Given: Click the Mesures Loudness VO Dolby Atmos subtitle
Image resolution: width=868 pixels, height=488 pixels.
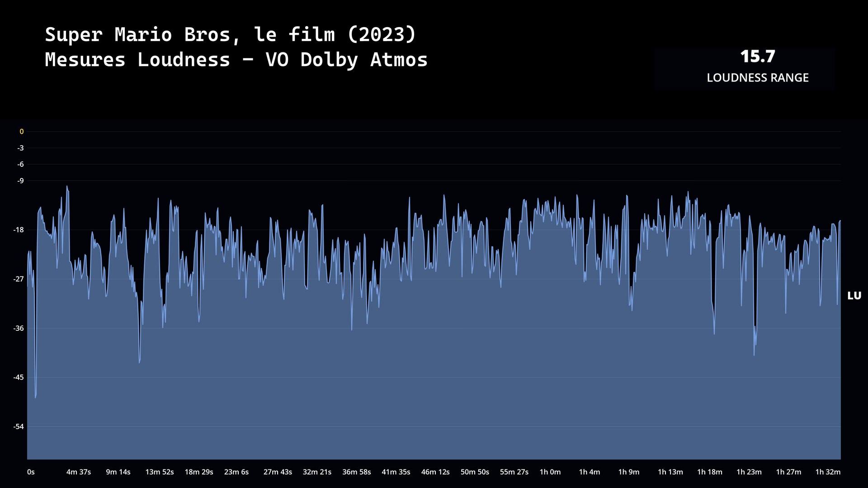Looking at the screenshot, I should [236, 60].
